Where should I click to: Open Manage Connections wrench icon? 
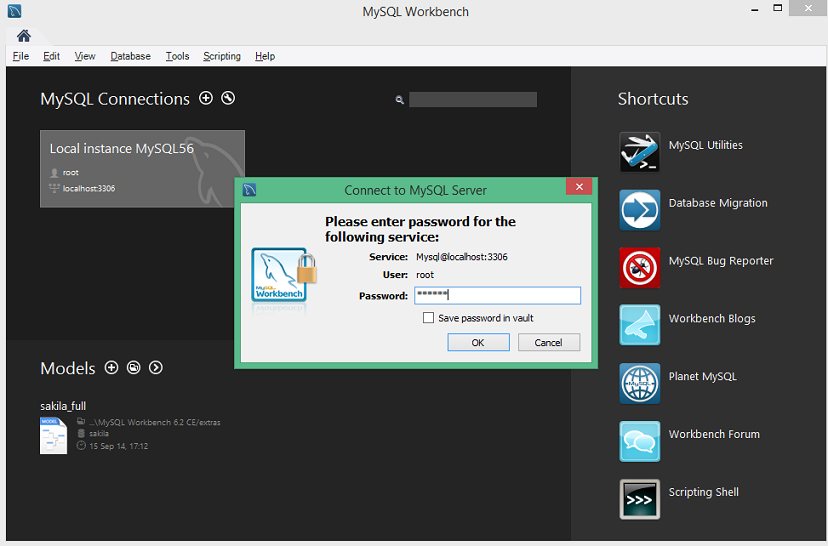click(x=228, y=98)
